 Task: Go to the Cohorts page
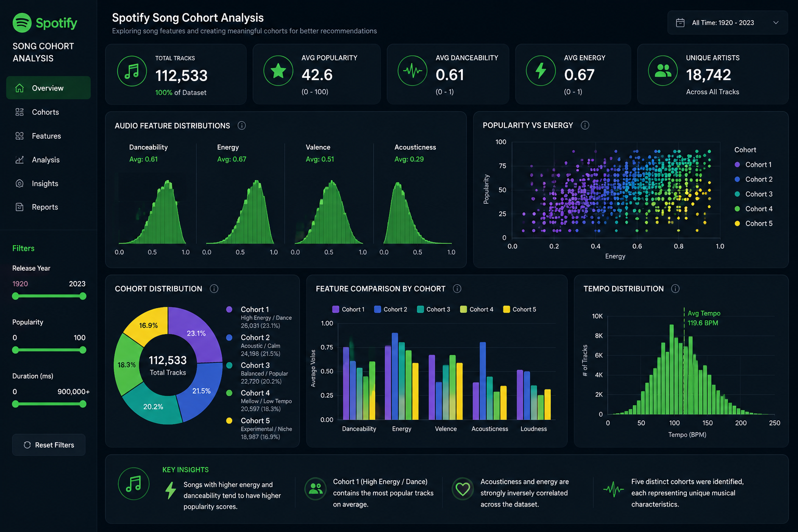[48, 112]
